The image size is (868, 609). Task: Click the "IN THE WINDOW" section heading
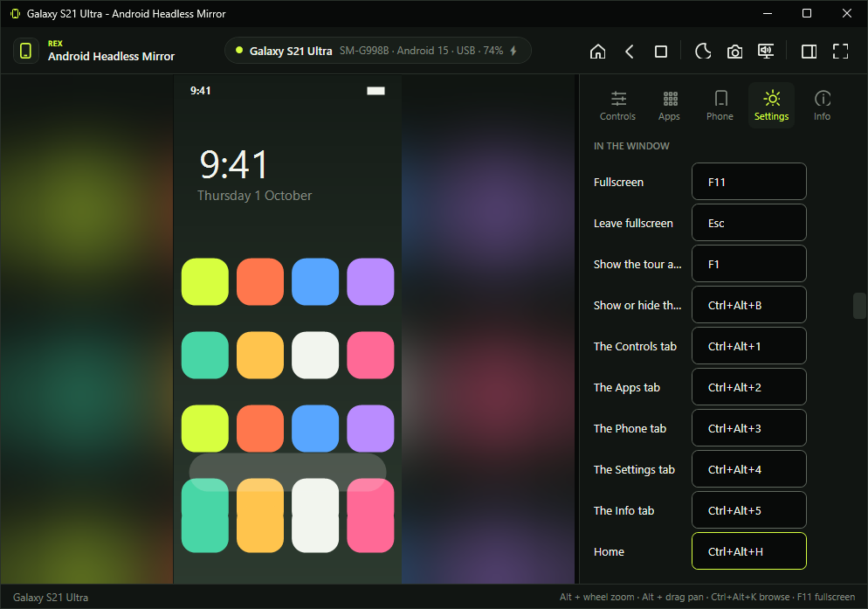(631, 146)
